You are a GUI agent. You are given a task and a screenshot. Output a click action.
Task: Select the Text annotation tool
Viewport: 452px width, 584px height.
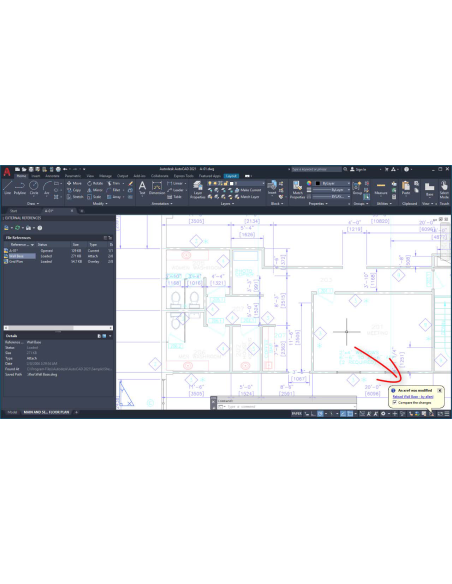142,187
